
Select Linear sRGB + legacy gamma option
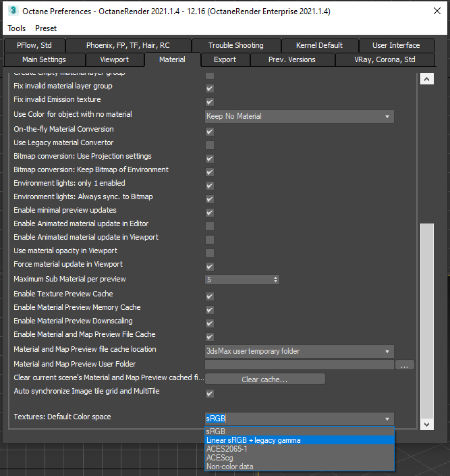coord(299,440)
